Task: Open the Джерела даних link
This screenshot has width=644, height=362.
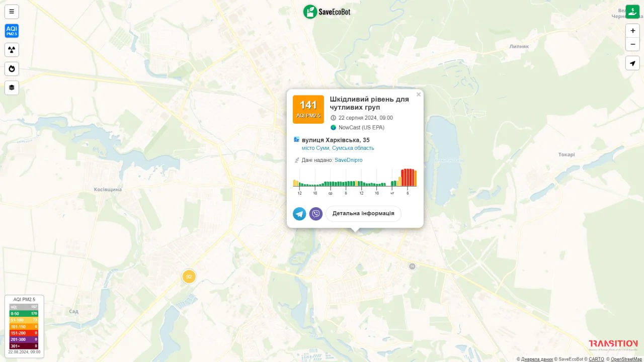Action: coord(537,359)
